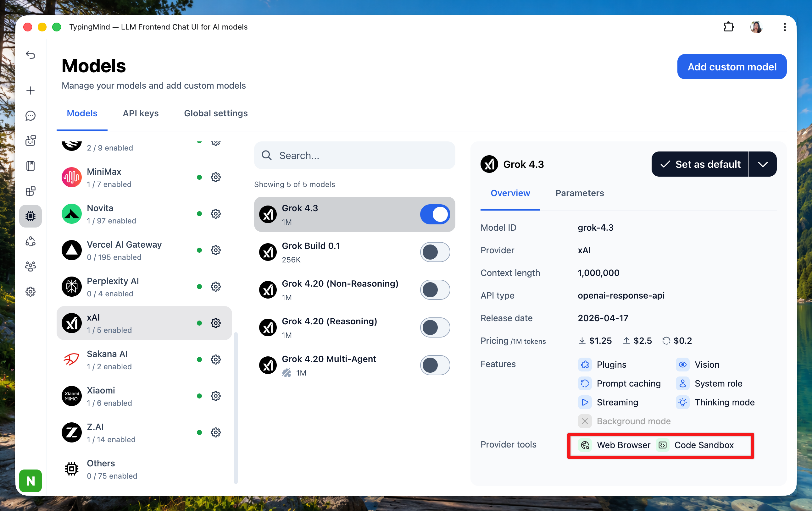Click the Others provider chip icon
Image resolution: width=812 pixels, height=511 pixels.
click(x=71, y=469)
